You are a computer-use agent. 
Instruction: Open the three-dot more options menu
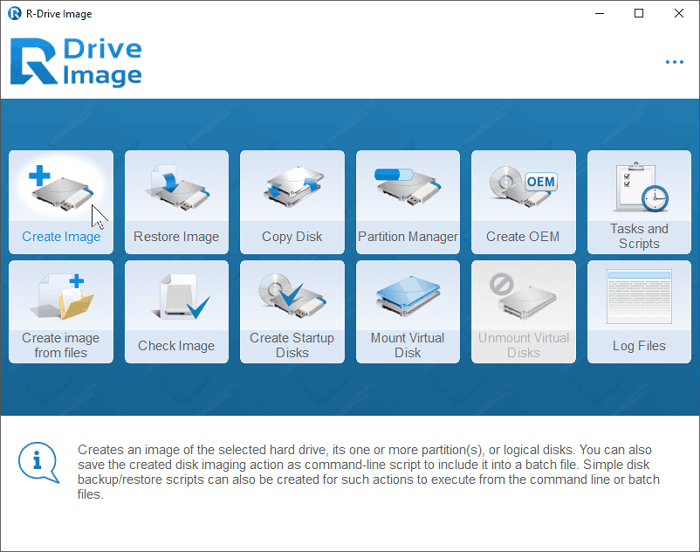[x=675, y=62]
